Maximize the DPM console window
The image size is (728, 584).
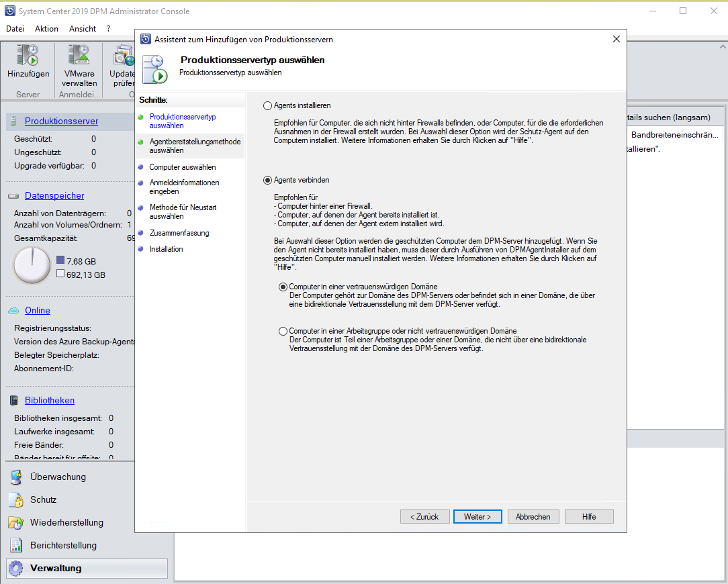coord(683,11)
